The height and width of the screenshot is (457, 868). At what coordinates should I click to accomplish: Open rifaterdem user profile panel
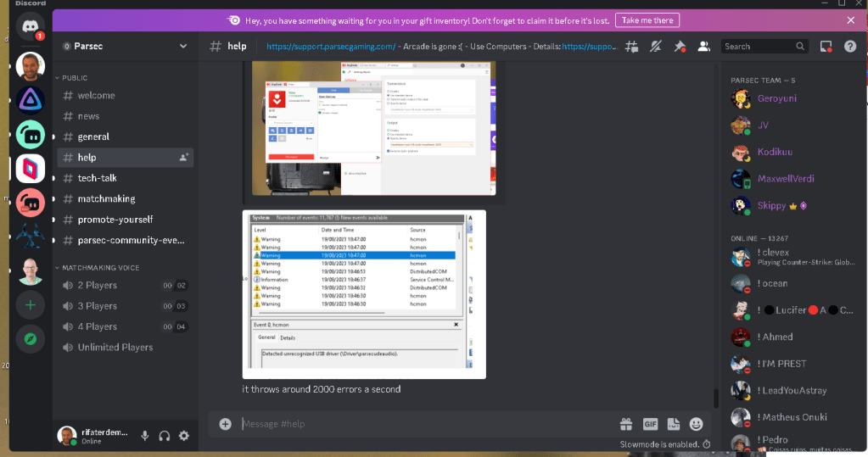coord(94,436)
